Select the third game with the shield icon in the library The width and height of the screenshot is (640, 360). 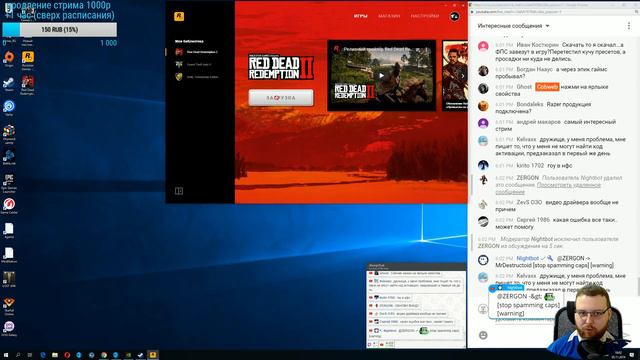pos(197,77)
